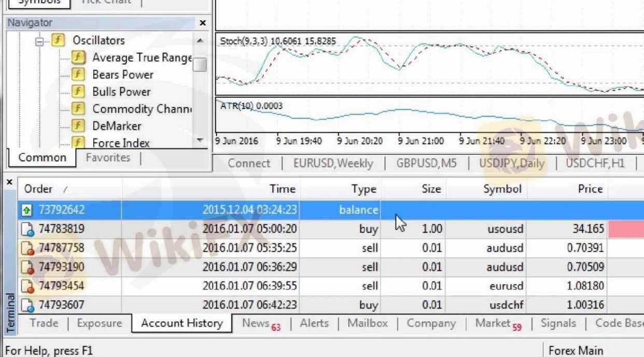Open the GBPUSD,M5 chart tab
This screenshot has height=357, width=644.
click(x=426, y=163)
